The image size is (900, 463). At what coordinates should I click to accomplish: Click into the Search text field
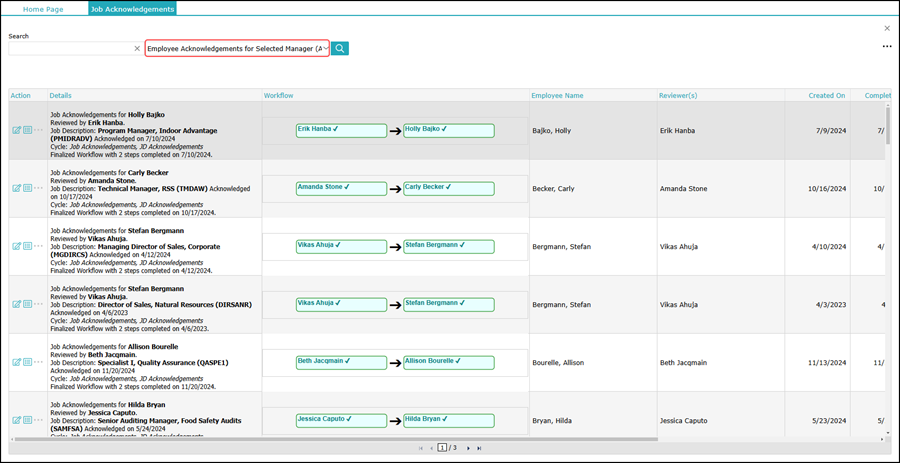click(x=70, y=48)
